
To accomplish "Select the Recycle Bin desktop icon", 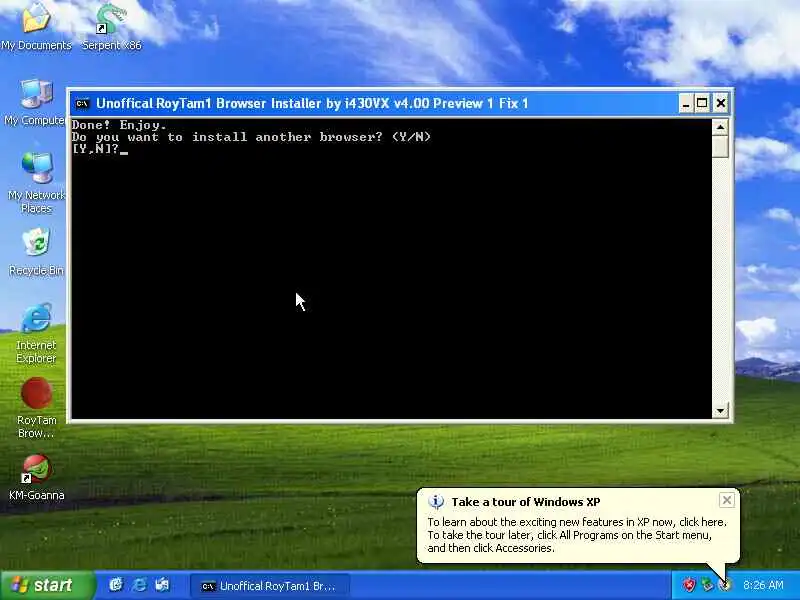I will click(36, 252).
